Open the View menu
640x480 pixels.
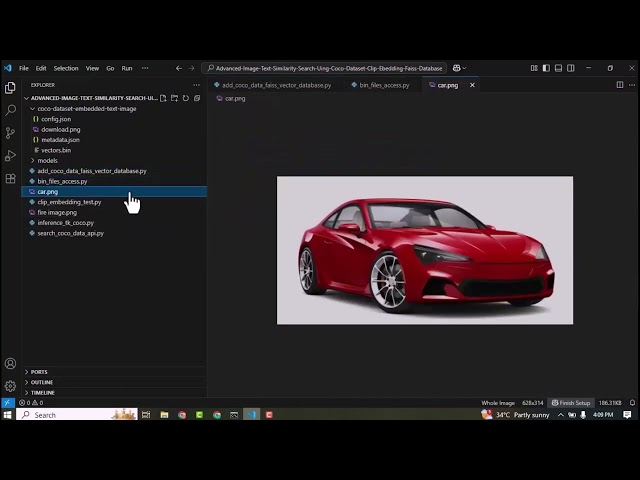(x=92, y=68)
